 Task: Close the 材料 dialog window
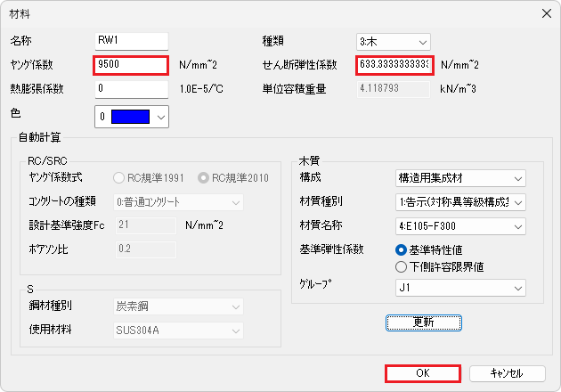pos(544,12)
